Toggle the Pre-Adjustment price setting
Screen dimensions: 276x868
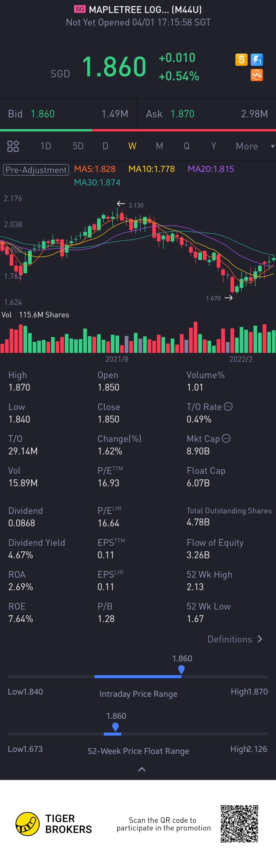pos(36,169)
